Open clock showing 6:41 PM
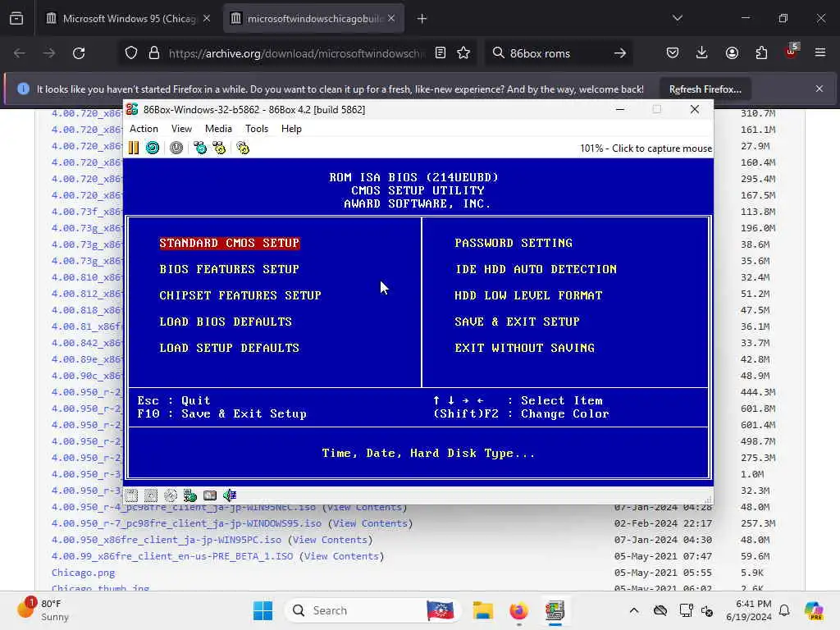840x630 pixels. point(748,610)
